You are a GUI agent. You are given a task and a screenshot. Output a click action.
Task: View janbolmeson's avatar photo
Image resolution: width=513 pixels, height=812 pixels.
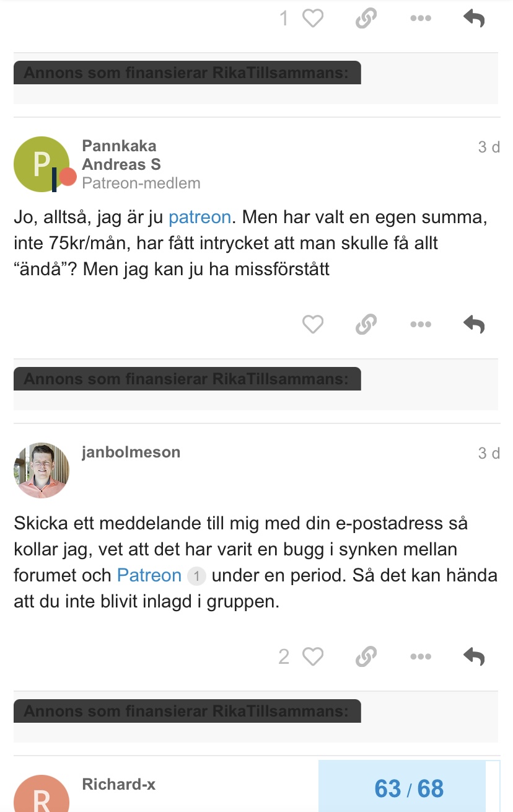42,470
